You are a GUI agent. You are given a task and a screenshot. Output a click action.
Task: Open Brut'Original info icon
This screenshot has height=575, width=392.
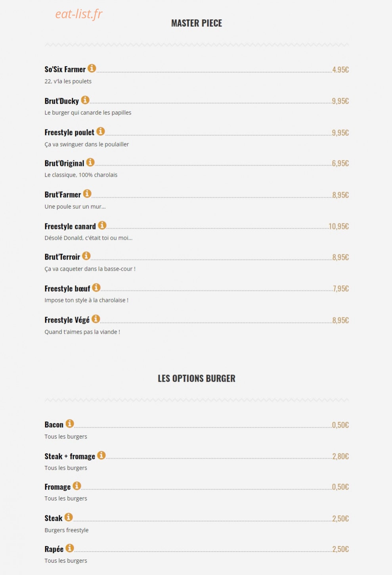click(90, 162)
